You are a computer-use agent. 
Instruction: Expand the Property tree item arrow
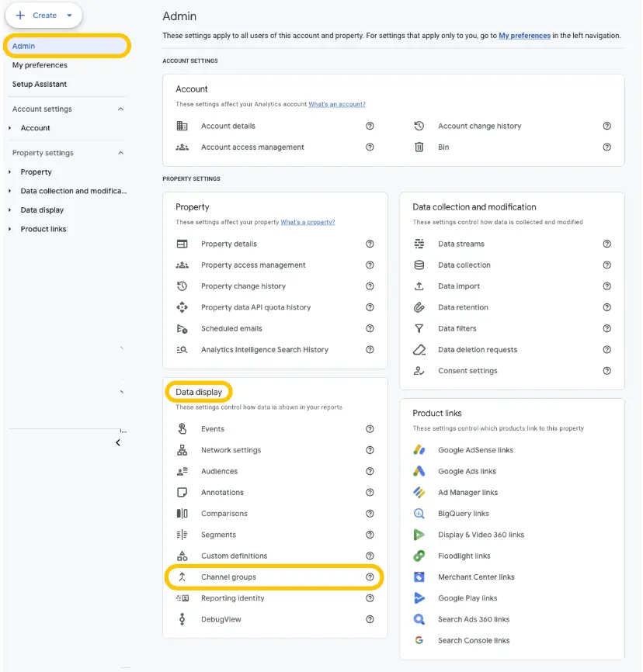(x=10, y=171)
